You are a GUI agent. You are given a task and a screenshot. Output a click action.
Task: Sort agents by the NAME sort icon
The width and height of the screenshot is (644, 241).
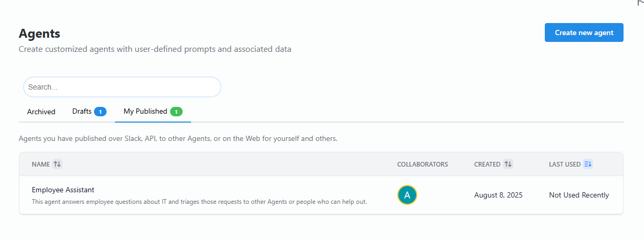pyautogui.click(x=57, y=164)
